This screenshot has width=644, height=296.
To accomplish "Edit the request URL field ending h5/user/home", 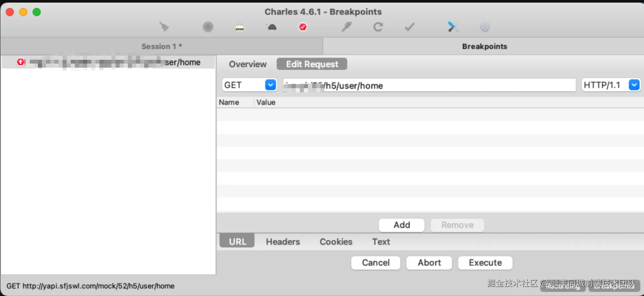I will click(429, 85).
